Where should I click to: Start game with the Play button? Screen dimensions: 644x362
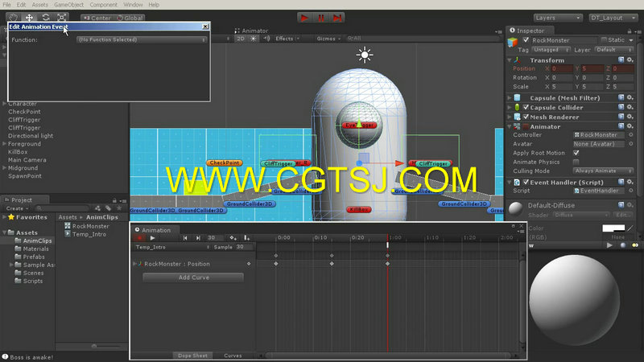(305, 18)
